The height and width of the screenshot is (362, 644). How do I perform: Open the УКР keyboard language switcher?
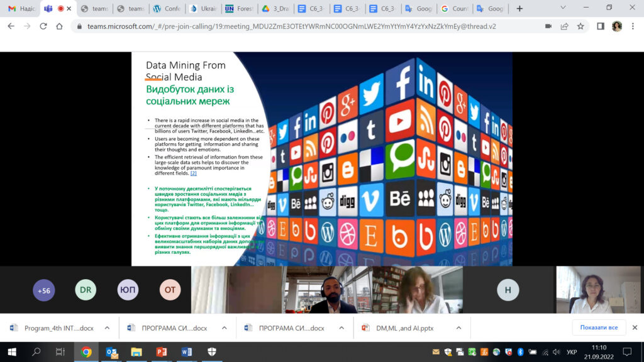tap(571, 352)
